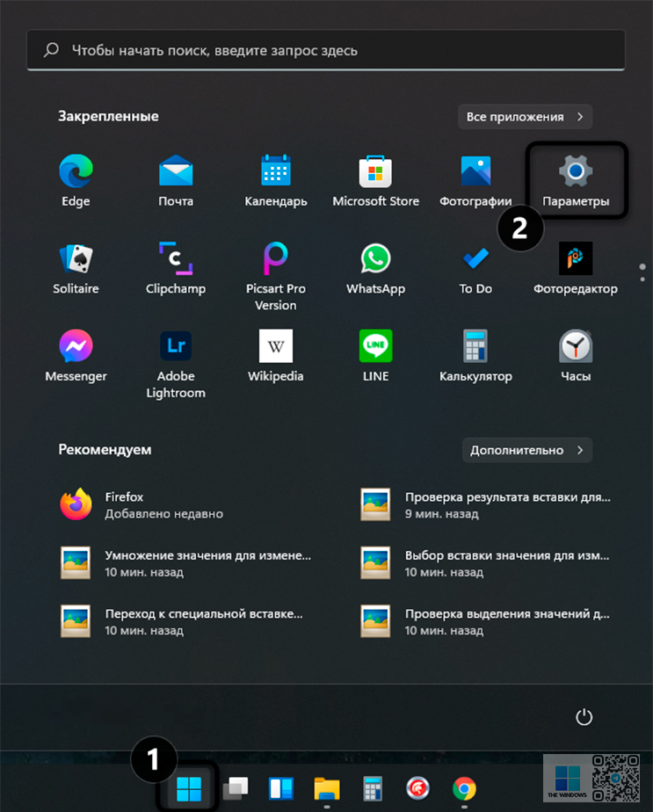Viewport: 653px width, 812px height.
Task: Open Task View in the taskbar
Action: 236,788
